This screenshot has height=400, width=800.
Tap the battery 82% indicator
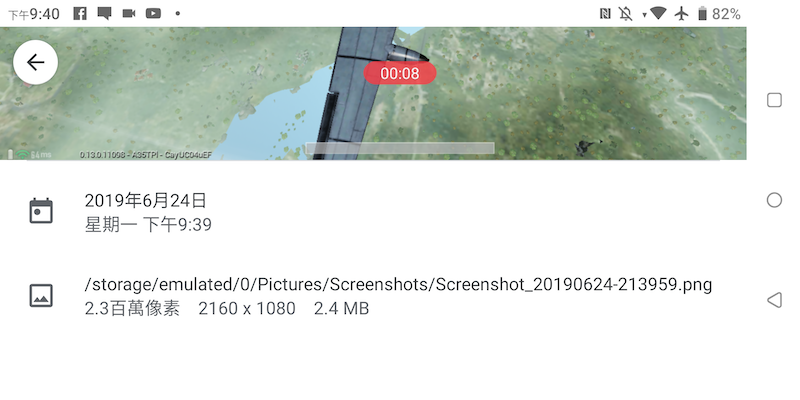click(x=719, y=14)
